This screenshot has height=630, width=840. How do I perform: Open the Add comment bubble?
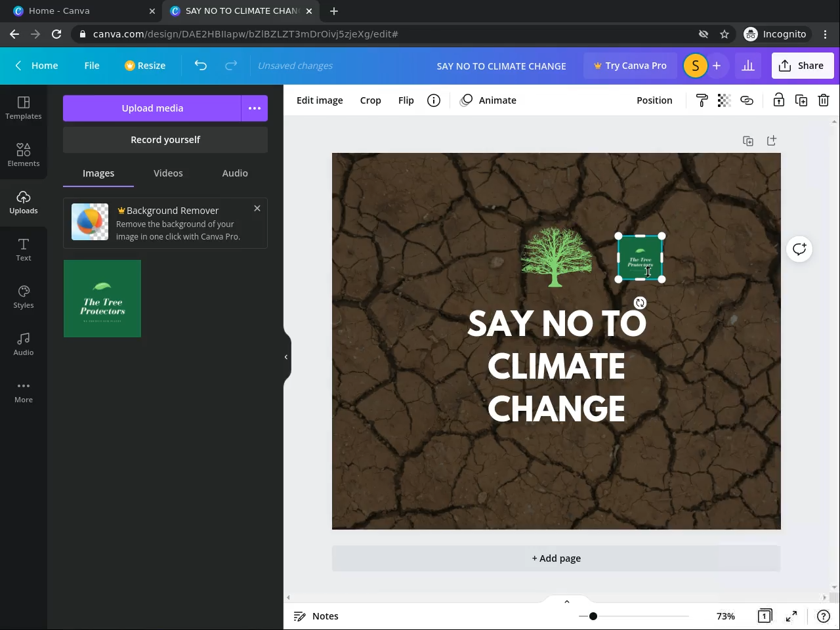pos(799,249)
